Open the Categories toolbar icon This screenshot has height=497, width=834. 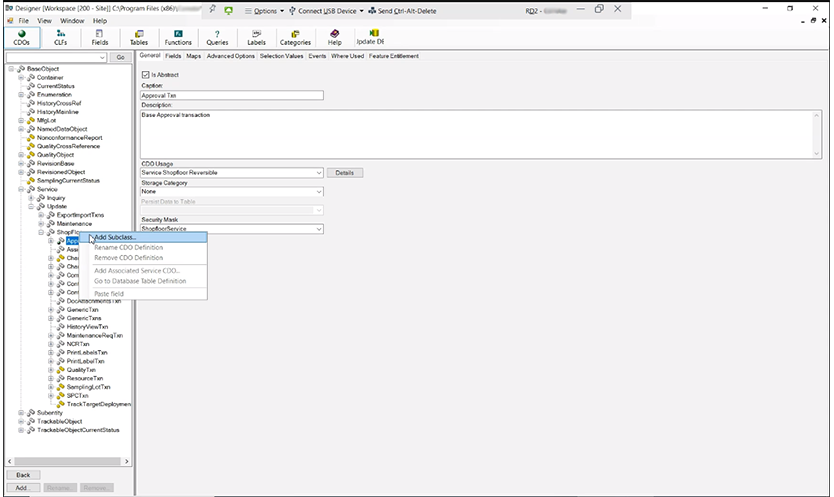(x=295, y=37)
